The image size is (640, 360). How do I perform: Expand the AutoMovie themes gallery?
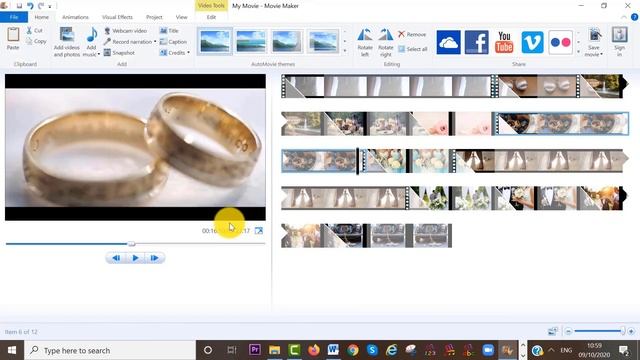point(345,51)
